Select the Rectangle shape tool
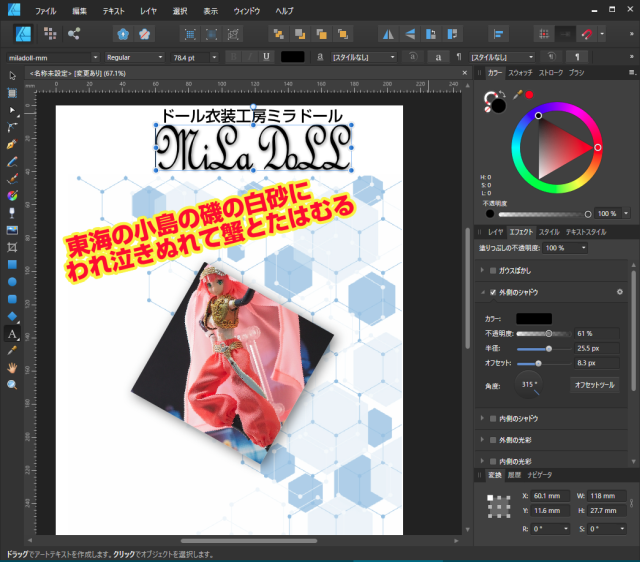This screenshot has width=640, height=562. [x=12, y=264]
